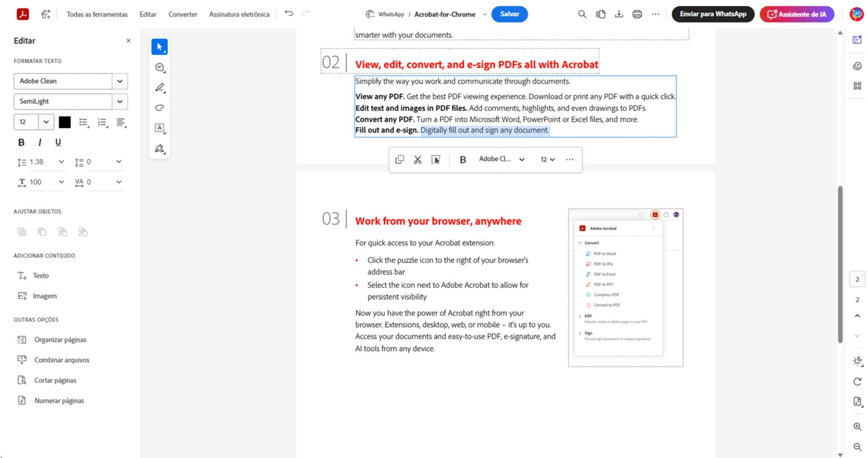Open Organizar páginas option
868x458 pixels.
[52, 340]
